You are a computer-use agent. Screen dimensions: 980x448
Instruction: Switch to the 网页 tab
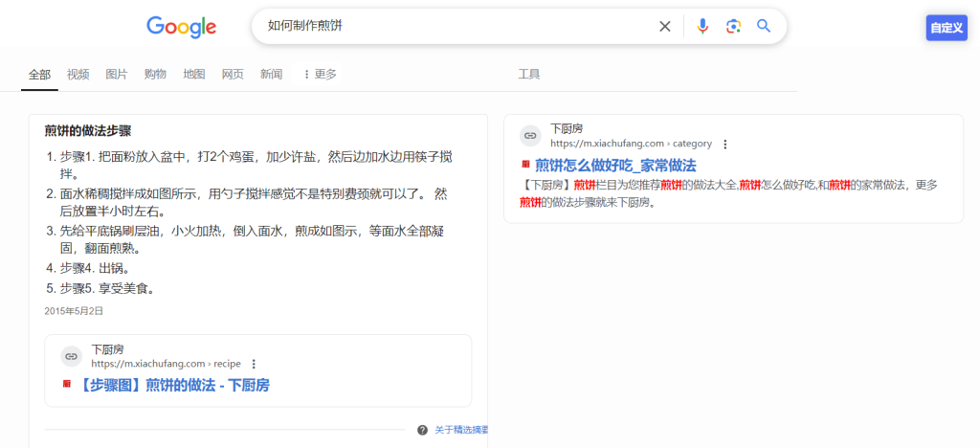233,75
